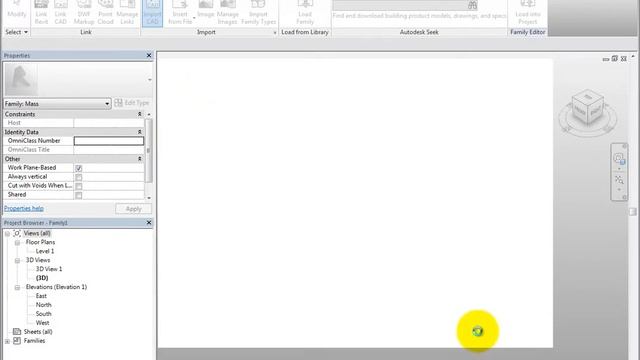This screenshot has width=640, height=360.
Task: Click Import Family Types
Action: (258, 13)
